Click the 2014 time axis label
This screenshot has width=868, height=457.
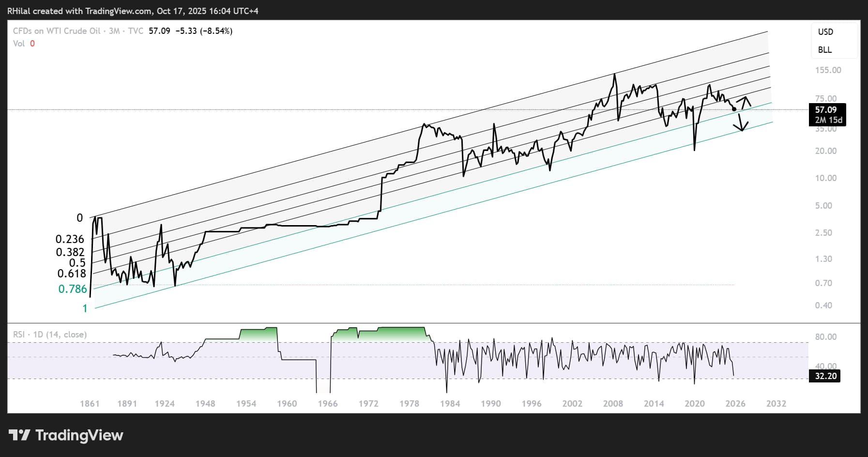click(x=654, y=404)
